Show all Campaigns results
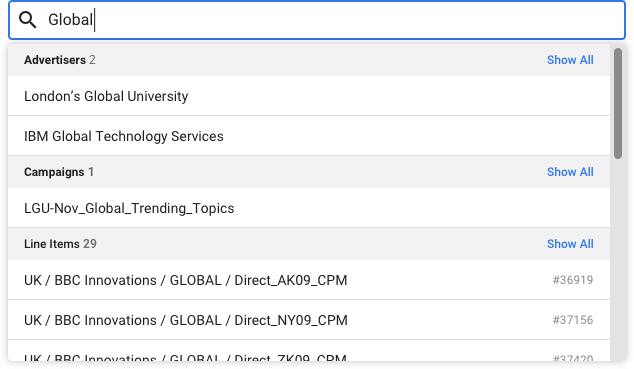 click(x=570, y=172)
